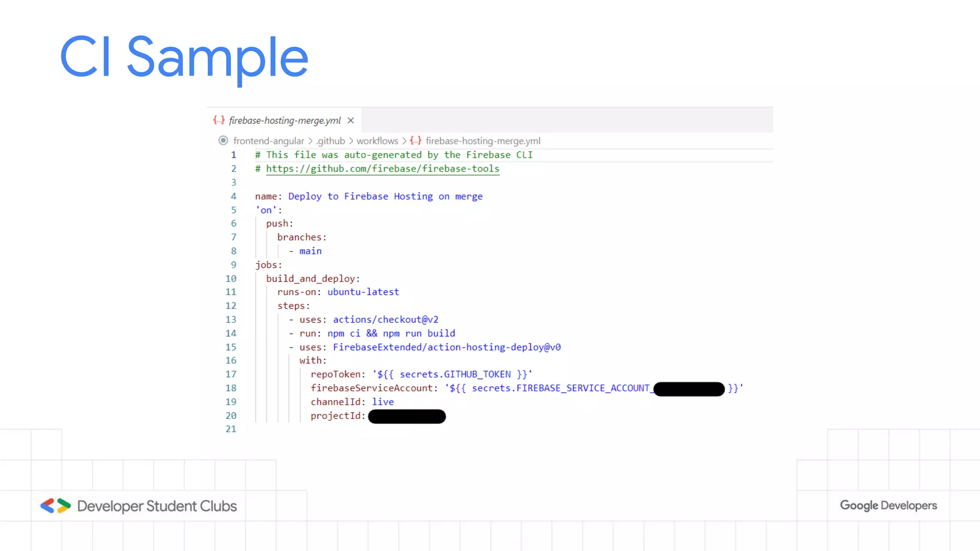
Task: Click 'npm ci && npm run build' command
Action: pos(391,333)
